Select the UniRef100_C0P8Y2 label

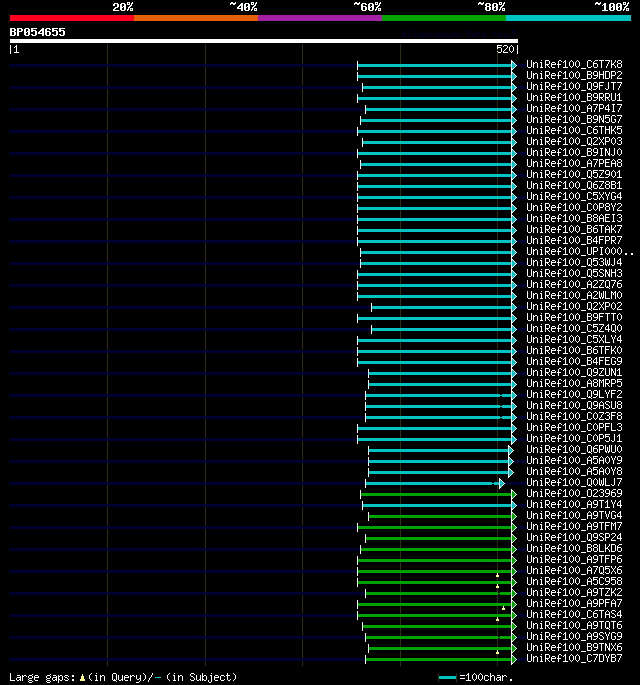(574, 208)
